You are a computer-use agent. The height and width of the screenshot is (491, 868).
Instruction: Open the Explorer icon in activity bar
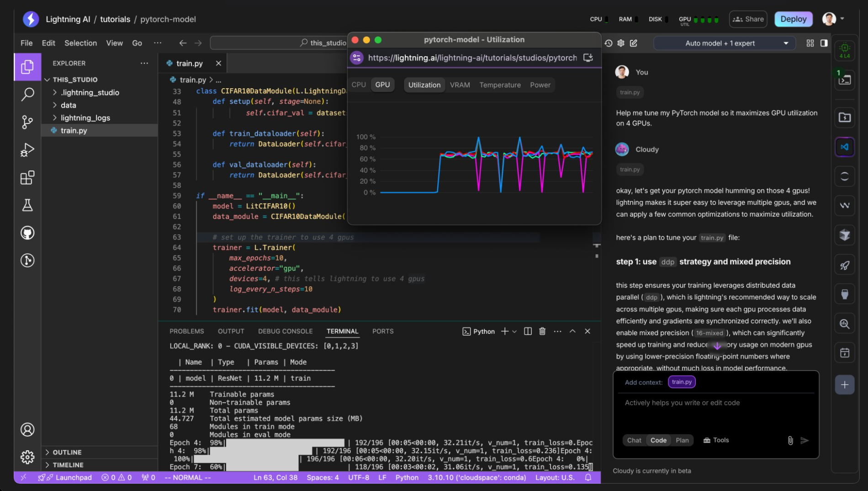(x=27, y=67)
